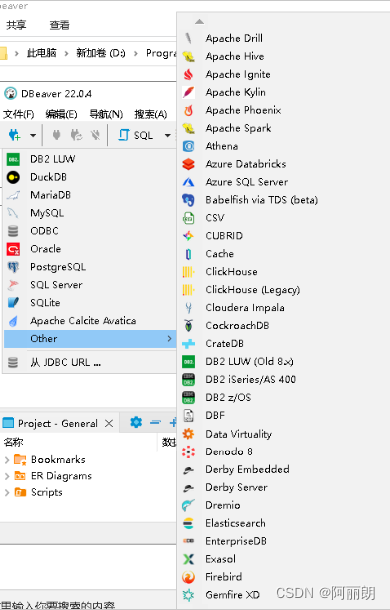
Task: Switch to the 查看 ribbon tab in Explorer
Action: [60, 25]
